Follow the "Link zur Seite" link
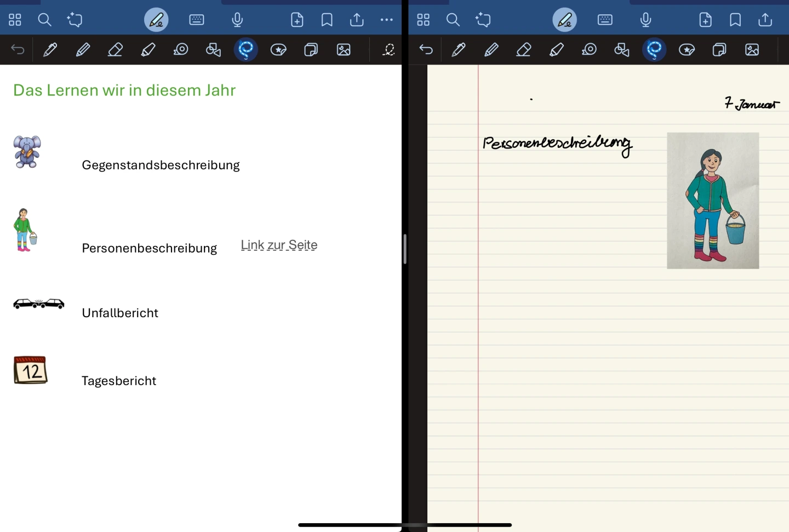789x532 pixels. [279, 245]
